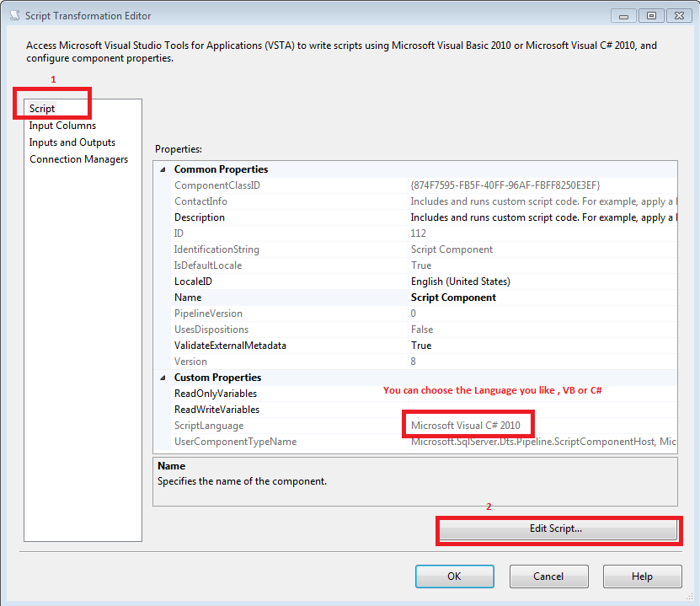Click the Script Transformation Editor title bar icon
This screenshot has width=700, height=606.
tap(13, 15)
